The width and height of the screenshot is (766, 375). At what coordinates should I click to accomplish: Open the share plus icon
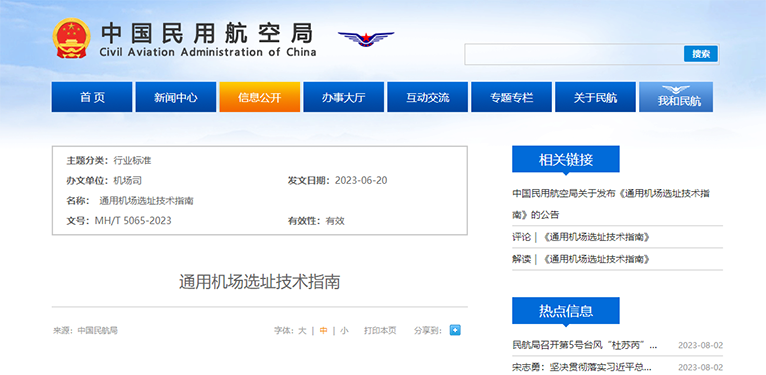point(455,330)
